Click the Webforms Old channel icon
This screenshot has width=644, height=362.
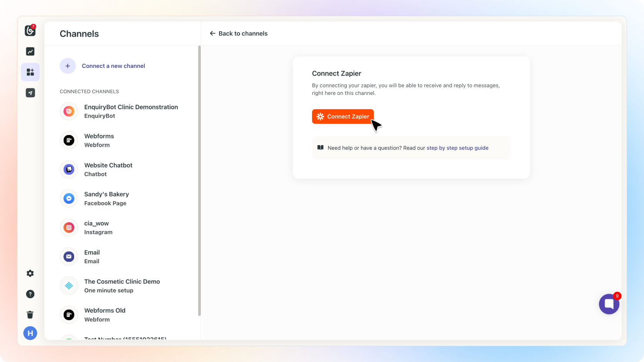click(x=69, y=315)
